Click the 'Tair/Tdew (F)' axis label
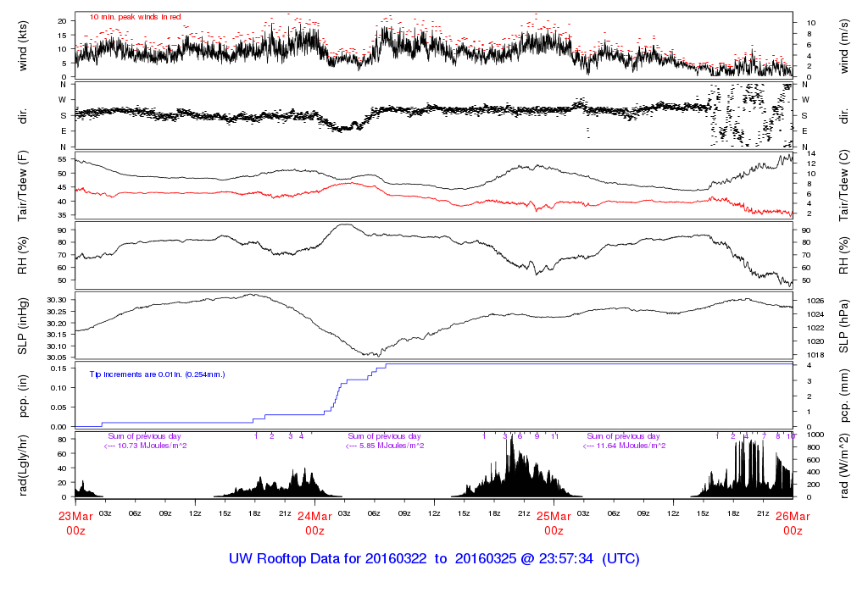Viewport: 868px width, 593px height. pos(23,186)
